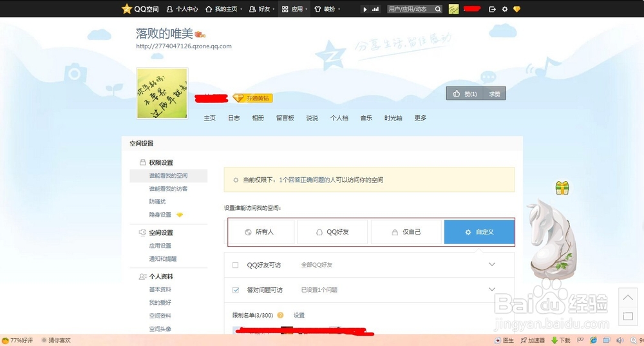Image resolution: width=644 pixels, height=346 pixels.
Task: Open 通知和提醒 settings
Action: pyautogui.click(x=163, y=258)
